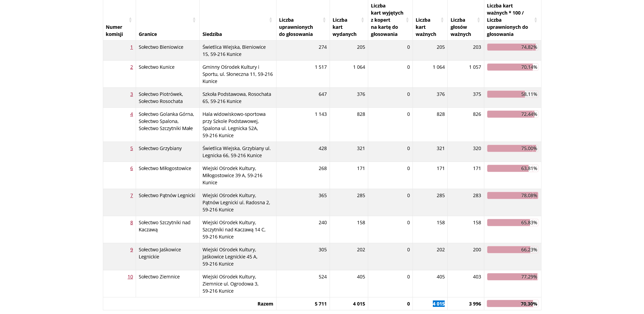Open commission number 2 link

point(132,67)
